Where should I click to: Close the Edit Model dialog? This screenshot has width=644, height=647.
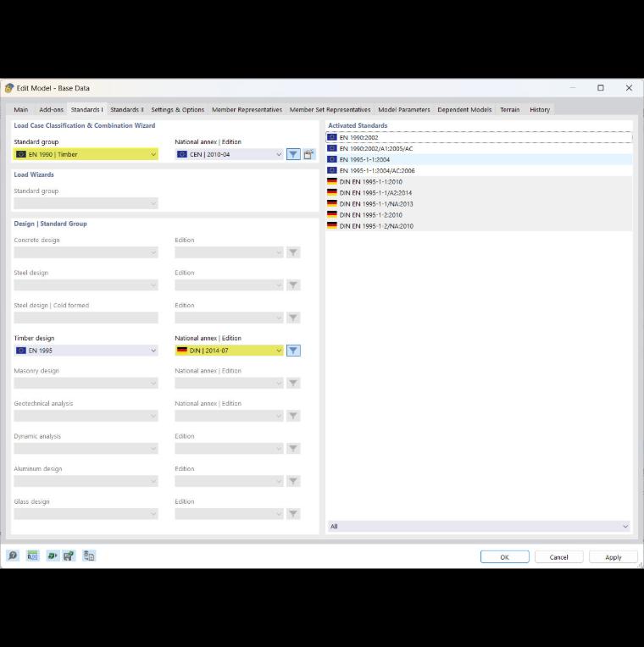[x=629, y=88]
